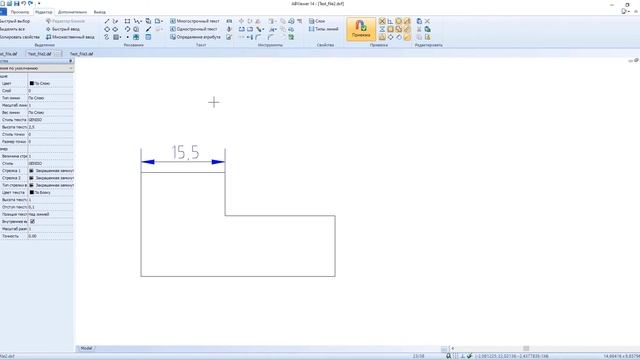Click the Множественный ввод button
Viewport: 640px width, 360px height.
(x=70, y=37)
